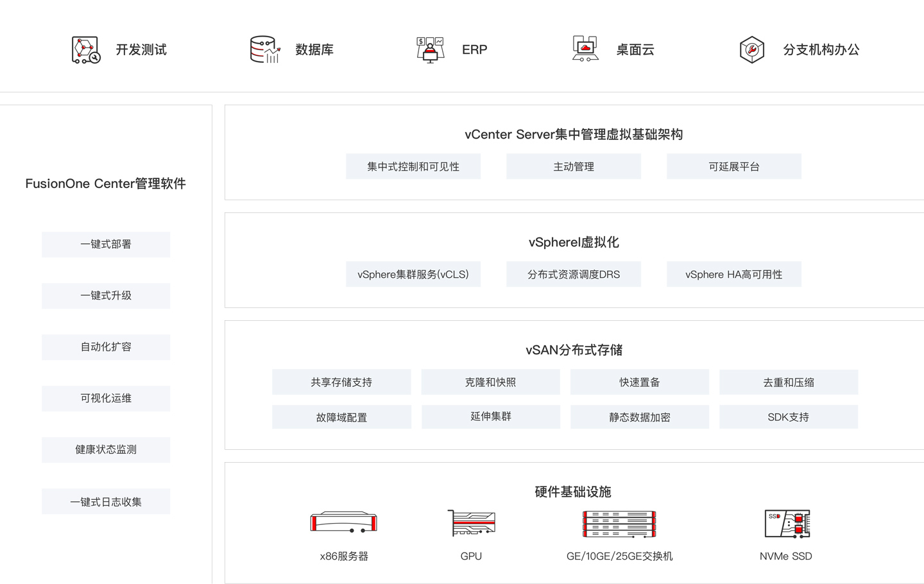Select the 可视化运维 box

pyautogui.click(x=106, y=399)
